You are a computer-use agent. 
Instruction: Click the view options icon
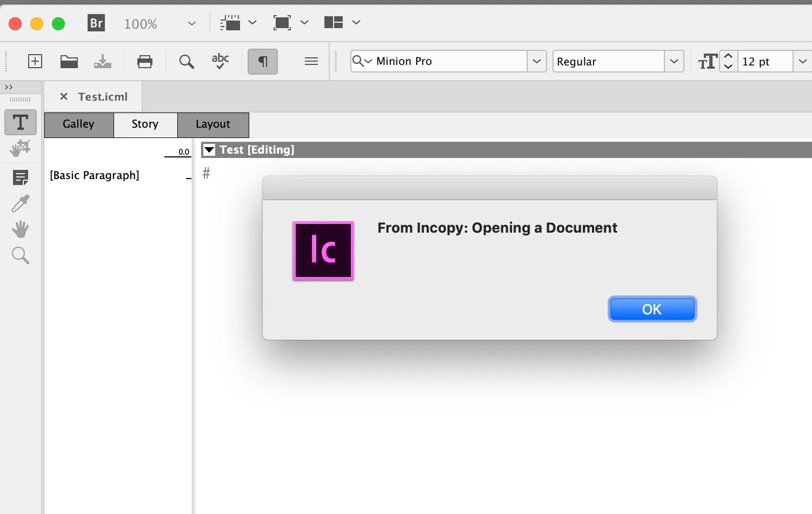pyautogui.click(x=230, y=23)
